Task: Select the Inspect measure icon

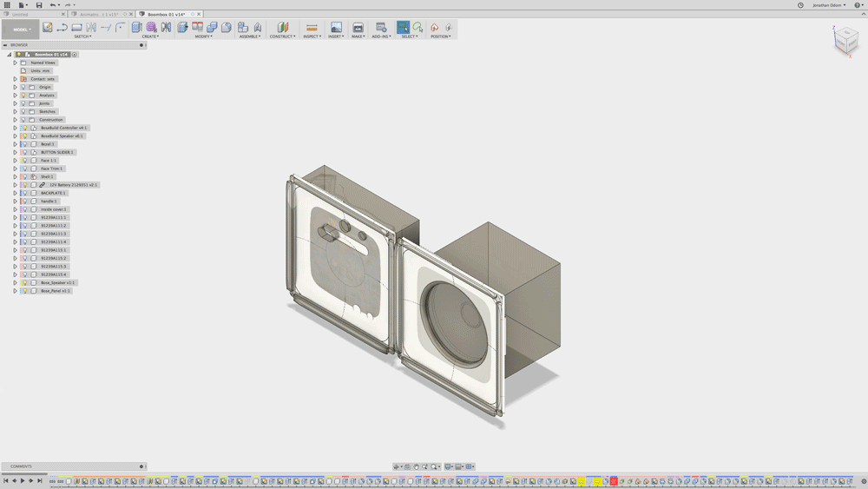Action: pos(312,28)
